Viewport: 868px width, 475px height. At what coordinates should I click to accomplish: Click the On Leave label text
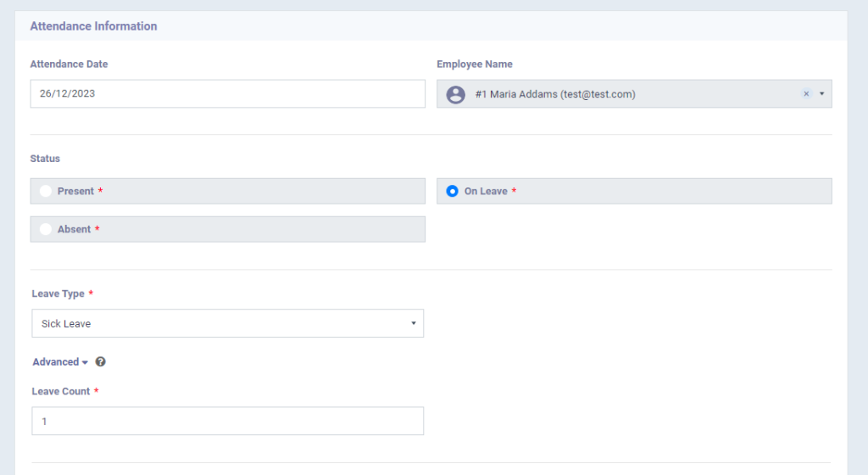pos(486,192)
